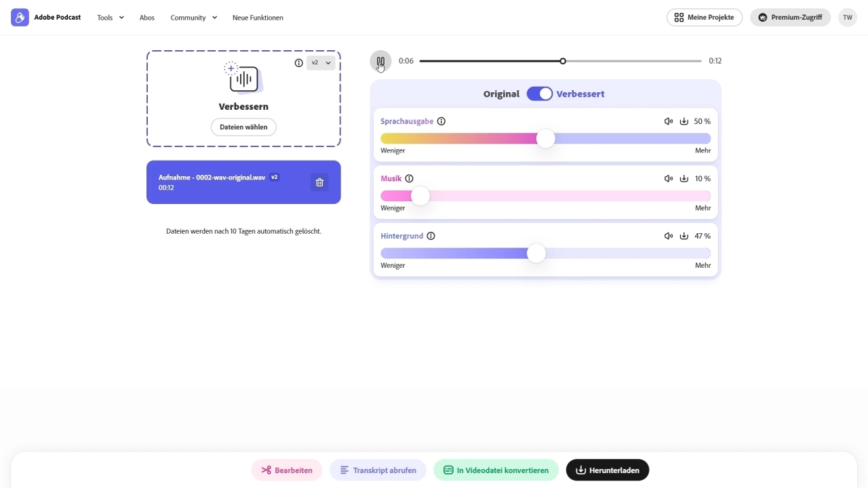Click the Hintergrund slider handle

tap(536, 253)
